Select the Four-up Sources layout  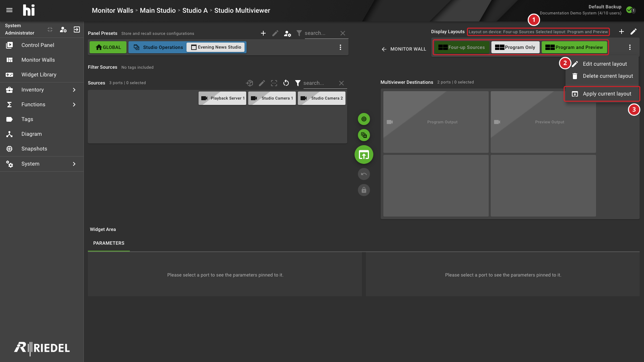[462, 47]
